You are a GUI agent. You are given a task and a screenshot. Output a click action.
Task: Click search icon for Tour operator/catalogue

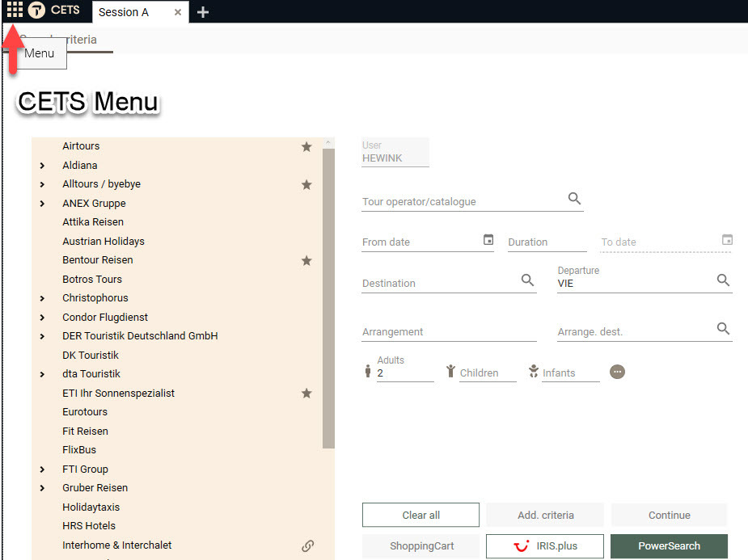coord(574,199)
